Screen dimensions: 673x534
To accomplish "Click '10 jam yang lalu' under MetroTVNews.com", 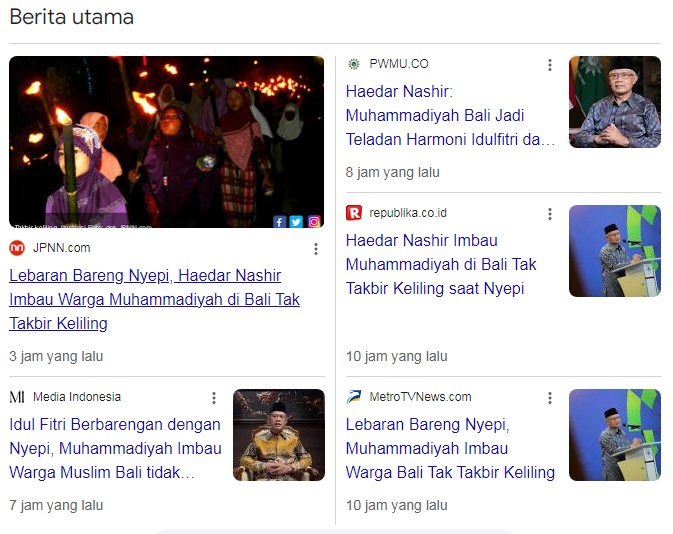I will click(397, 505).
